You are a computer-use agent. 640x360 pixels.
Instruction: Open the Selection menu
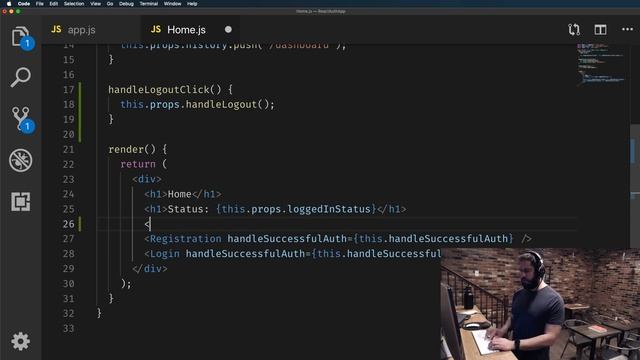(74, 4)
